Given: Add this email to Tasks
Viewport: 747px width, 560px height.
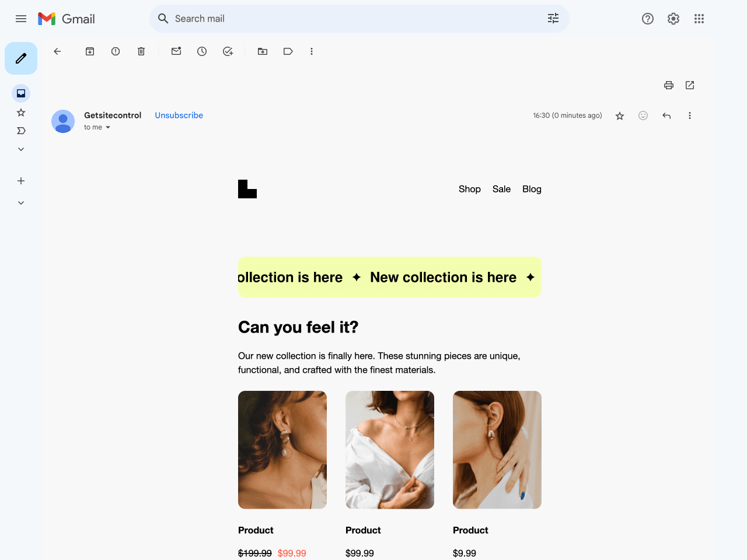Looking at the screenshot, I should pos(228,51).
